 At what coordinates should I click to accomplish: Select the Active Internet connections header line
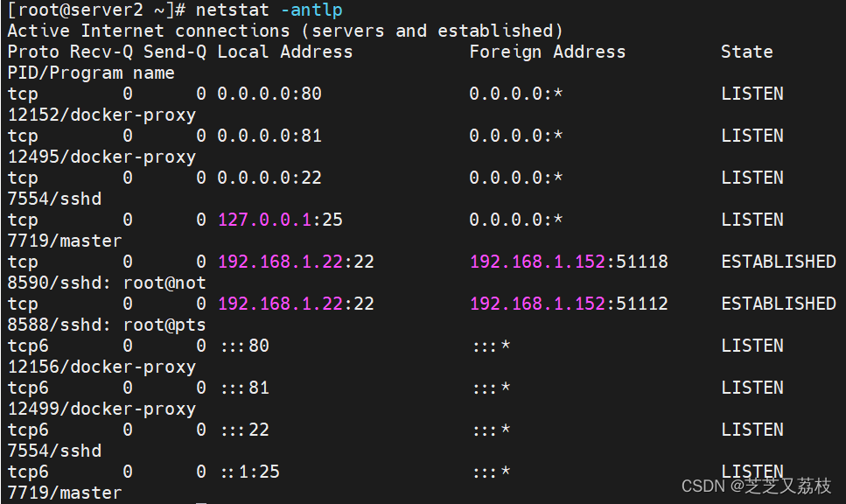pyautogui.click(x=286, y=31)
